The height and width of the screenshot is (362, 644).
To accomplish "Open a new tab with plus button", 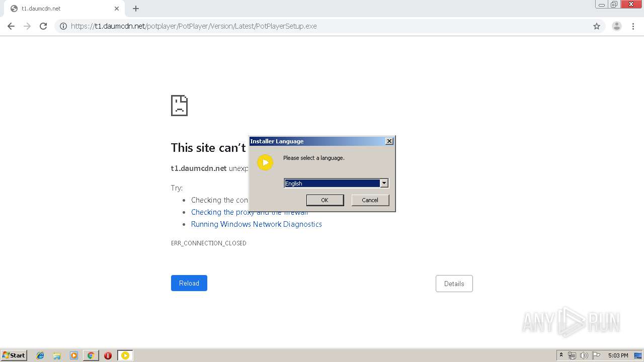I will point(136,9).
